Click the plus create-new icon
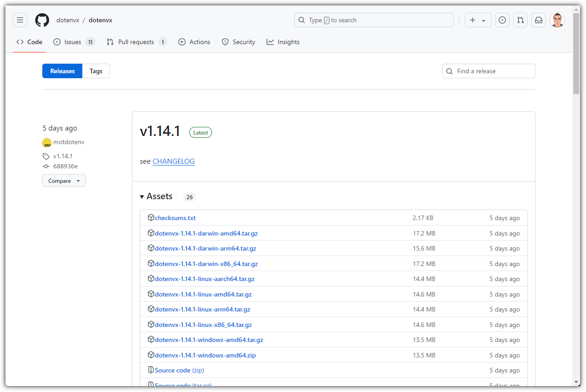The image size is (586, 392). (473, 20)
